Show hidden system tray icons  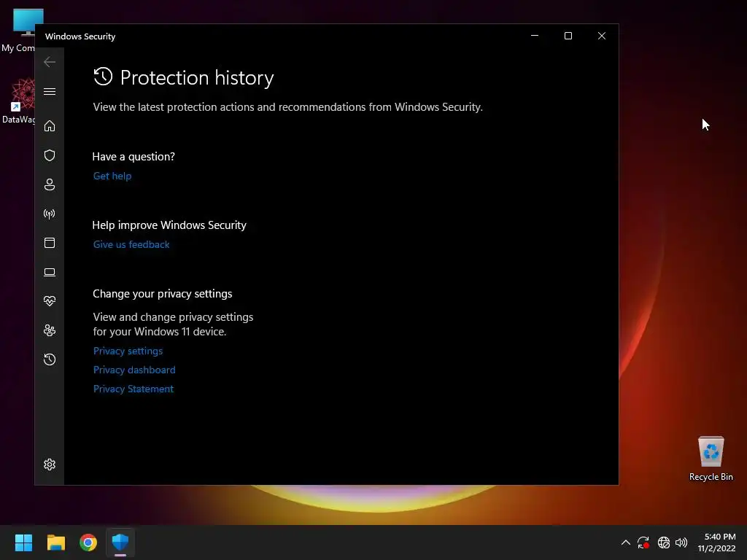tap(626, 542)
